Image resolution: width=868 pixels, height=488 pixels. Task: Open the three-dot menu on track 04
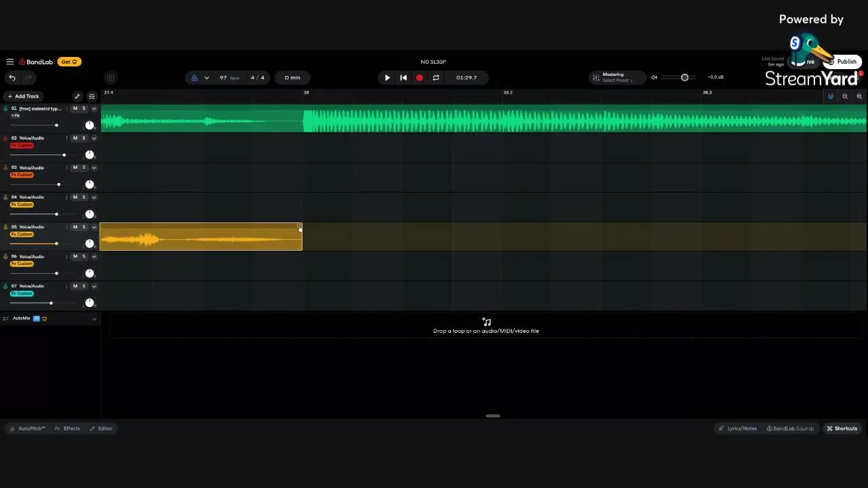[x=66, y=197]
